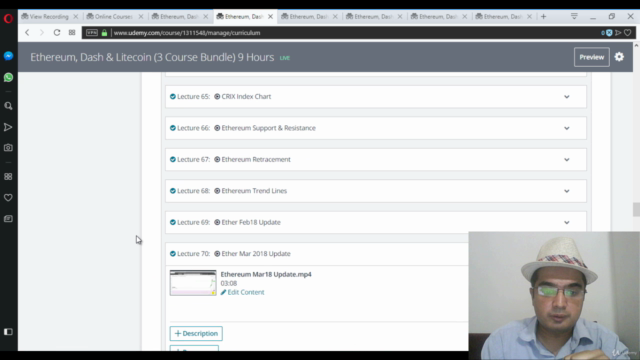Toggle the sidebar panel at the bottom
Viewport: 640px width, 360px height.
tap(8, 332)
